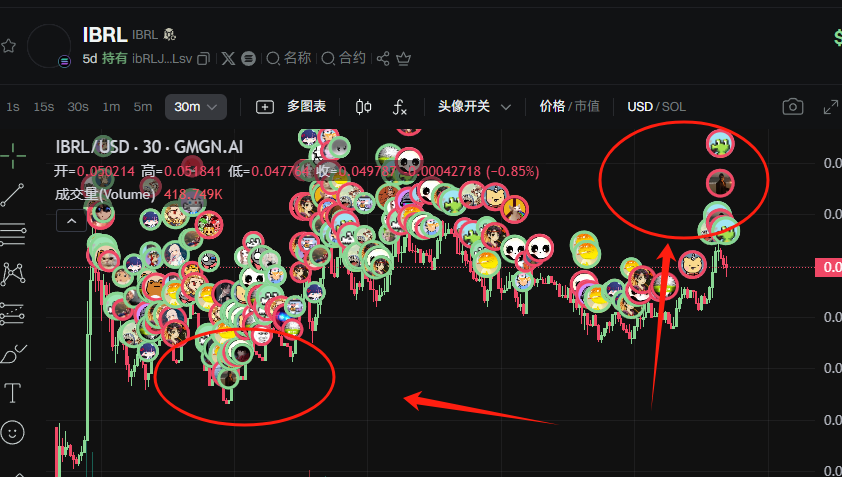842x477 pixels.
Task: Open the X (Twitter) link icon
Action: (228, 59)
